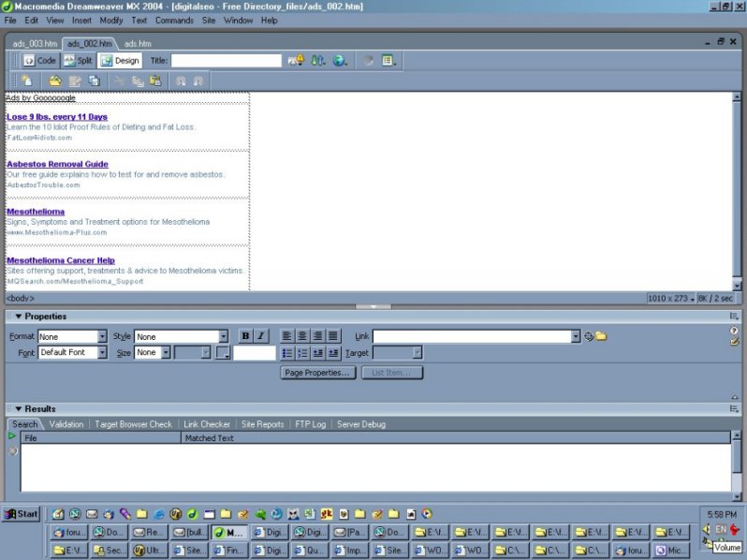Apply Ordered List formatting
Screen dimensions: 747x560
click(302, 353)
